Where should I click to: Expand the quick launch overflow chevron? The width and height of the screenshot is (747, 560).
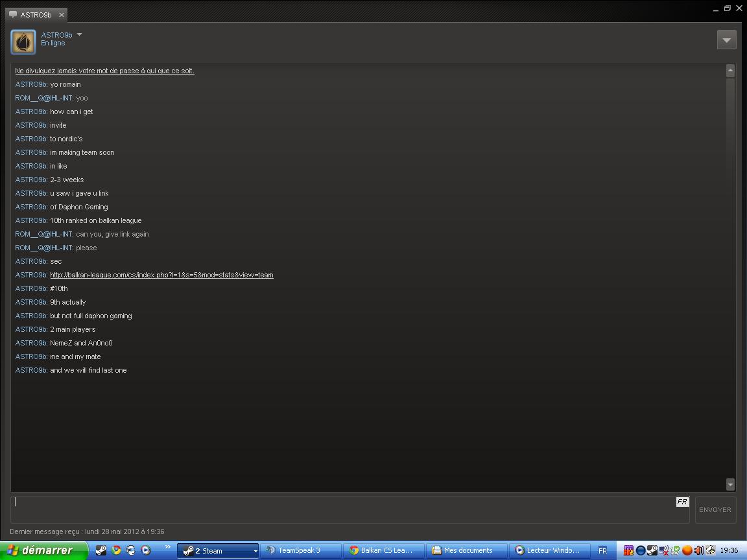tap(167, 548)
